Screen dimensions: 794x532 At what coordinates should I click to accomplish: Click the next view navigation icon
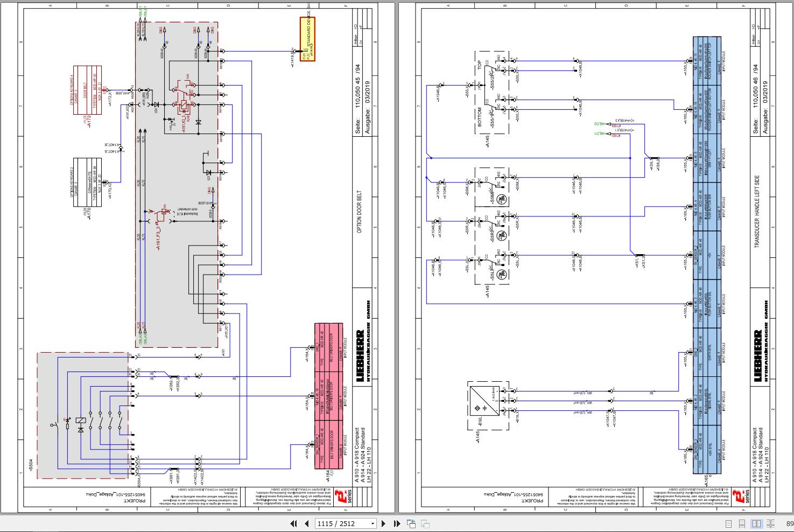[x=425, y=523]
